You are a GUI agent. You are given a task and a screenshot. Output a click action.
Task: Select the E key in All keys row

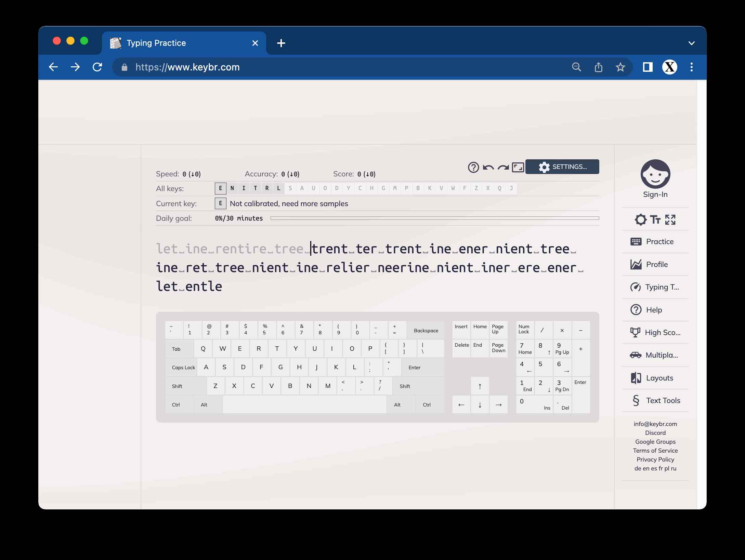pyautogui.click(x=220, y=188)
